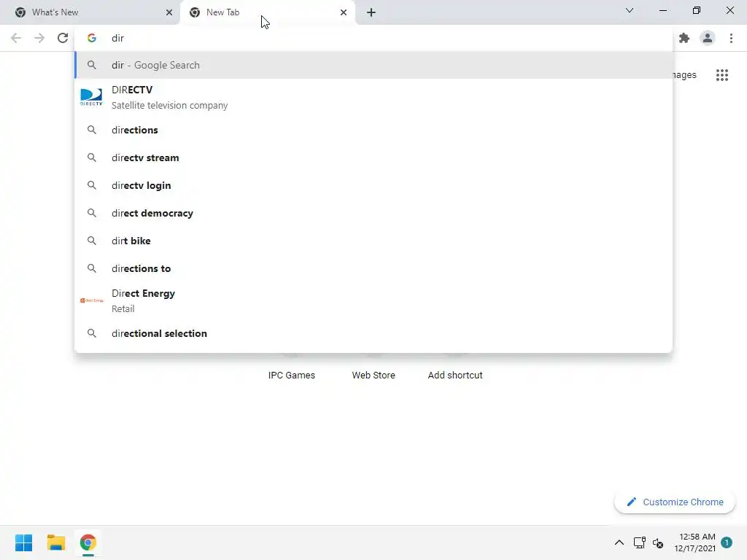The image size is (747, 560).
Task: Switch to the What's New tab
Action: 93,12
